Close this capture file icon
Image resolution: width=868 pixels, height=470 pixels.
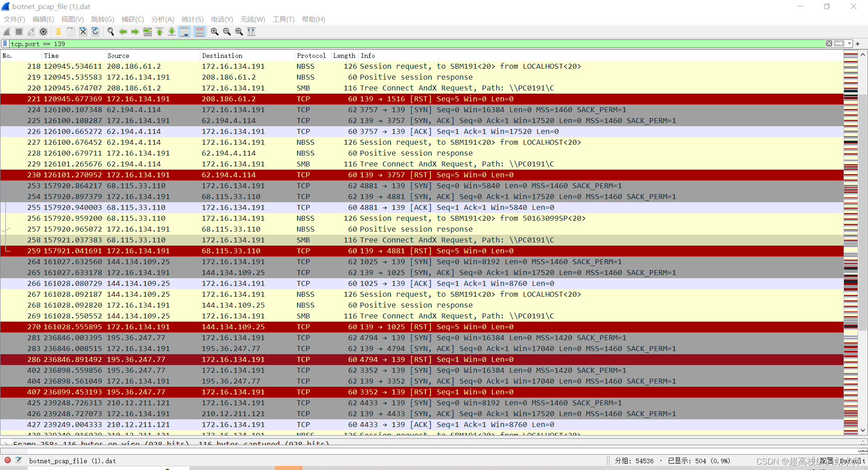pos(83,32)
